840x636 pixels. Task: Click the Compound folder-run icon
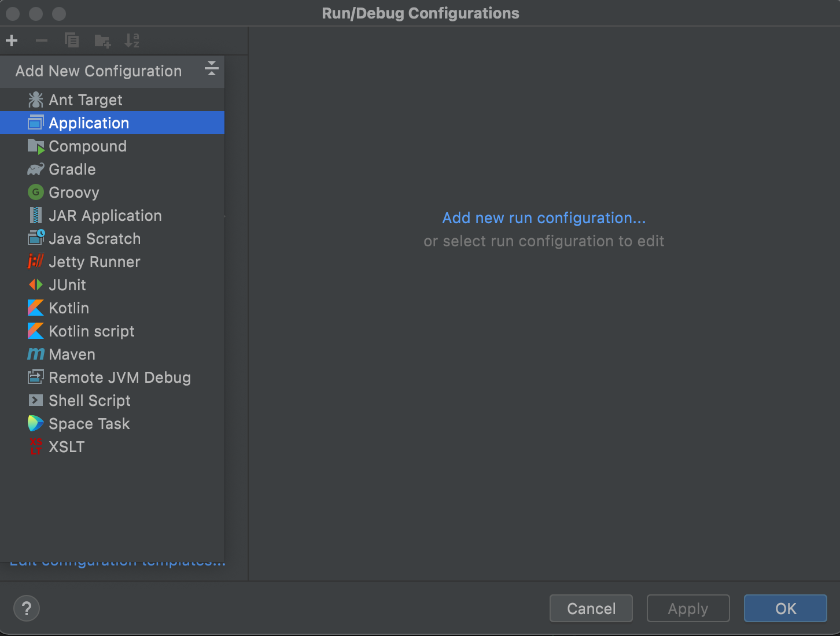click(36, 146)
